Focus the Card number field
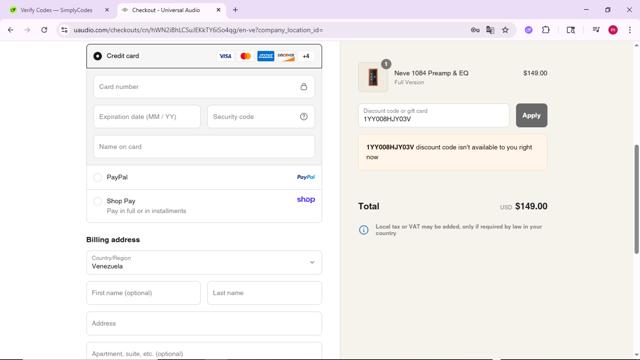Screen dimensions: 640x360 point(204,87)
